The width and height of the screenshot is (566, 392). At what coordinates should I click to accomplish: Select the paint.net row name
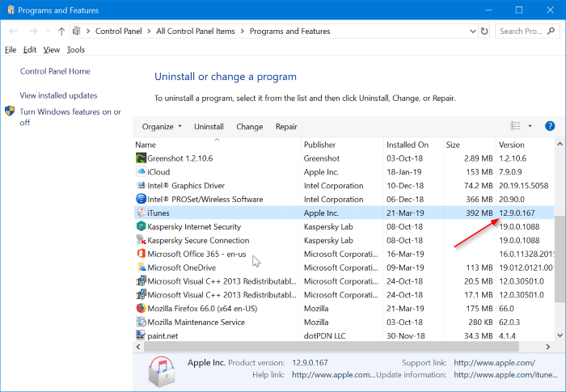[x=163, y=335]
